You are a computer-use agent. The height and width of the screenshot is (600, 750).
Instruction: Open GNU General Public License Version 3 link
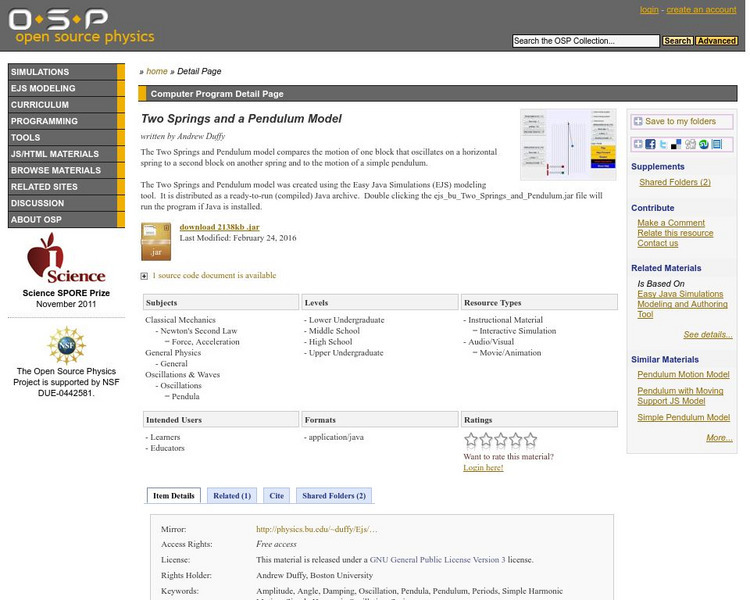click(437, 560)
